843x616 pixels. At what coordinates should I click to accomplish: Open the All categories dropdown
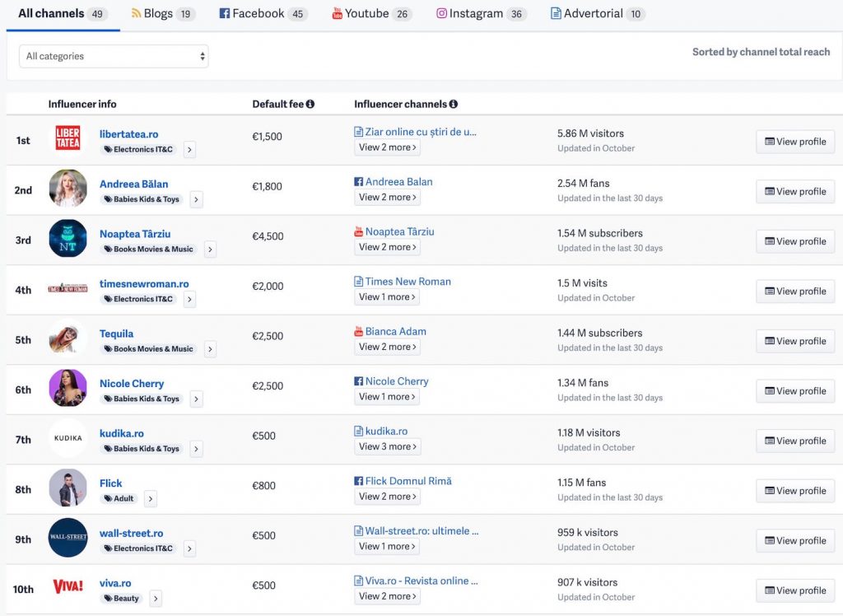(x=114, y=56)
